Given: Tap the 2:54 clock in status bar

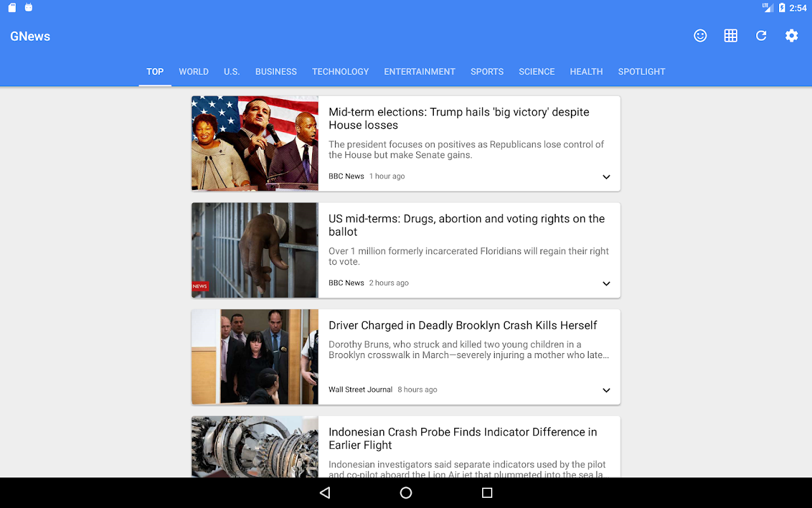Looking at the screenshot, I should pos(798,8).
